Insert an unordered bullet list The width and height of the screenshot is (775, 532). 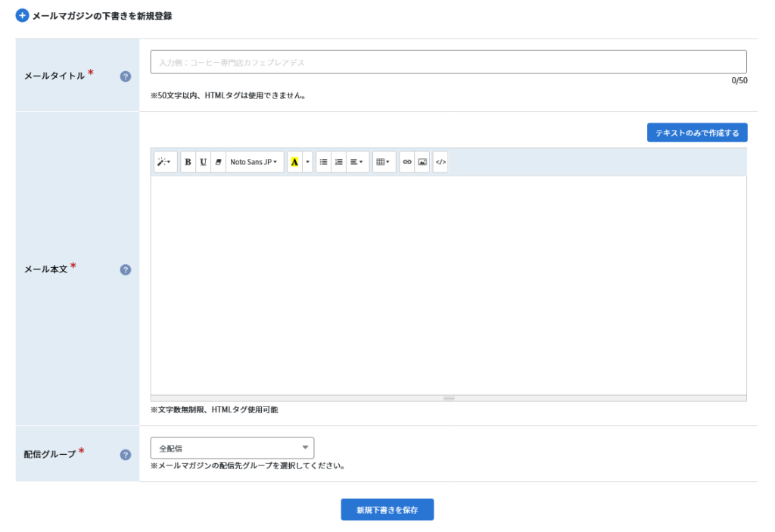323,162
